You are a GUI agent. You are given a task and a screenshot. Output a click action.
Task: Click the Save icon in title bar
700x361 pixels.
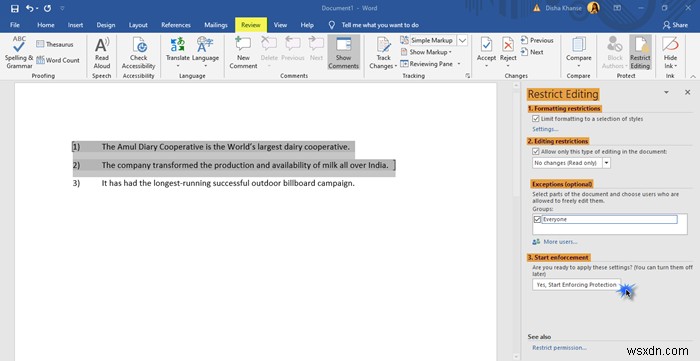[x=14, y=8]
